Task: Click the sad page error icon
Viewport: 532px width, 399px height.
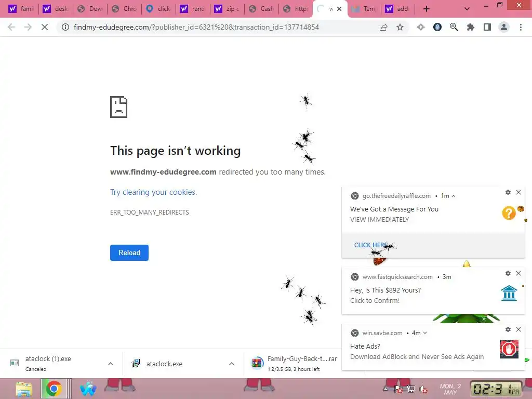Action: coord(118,107)
